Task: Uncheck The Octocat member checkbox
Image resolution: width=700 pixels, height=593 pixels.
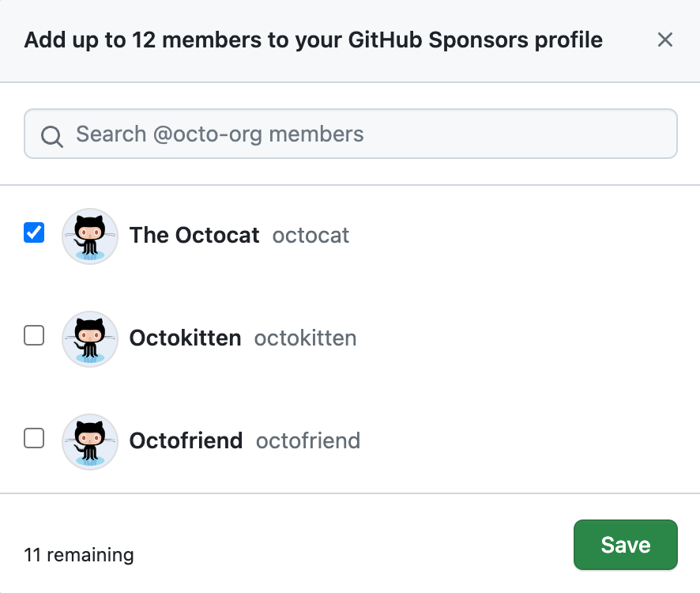Action: click(33, 232)
